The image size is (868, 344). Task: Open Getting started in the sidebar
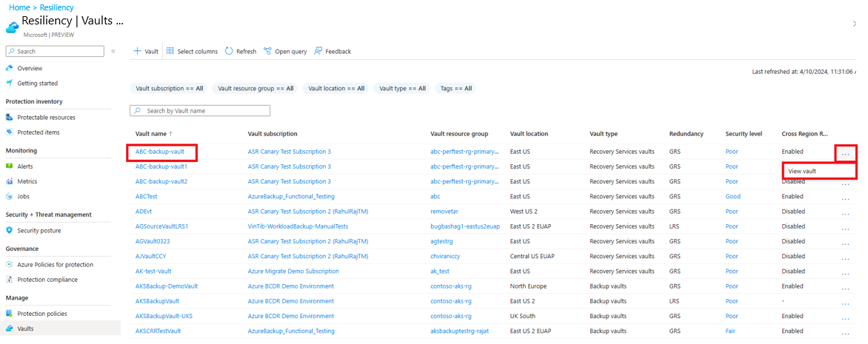click(37, 83)
